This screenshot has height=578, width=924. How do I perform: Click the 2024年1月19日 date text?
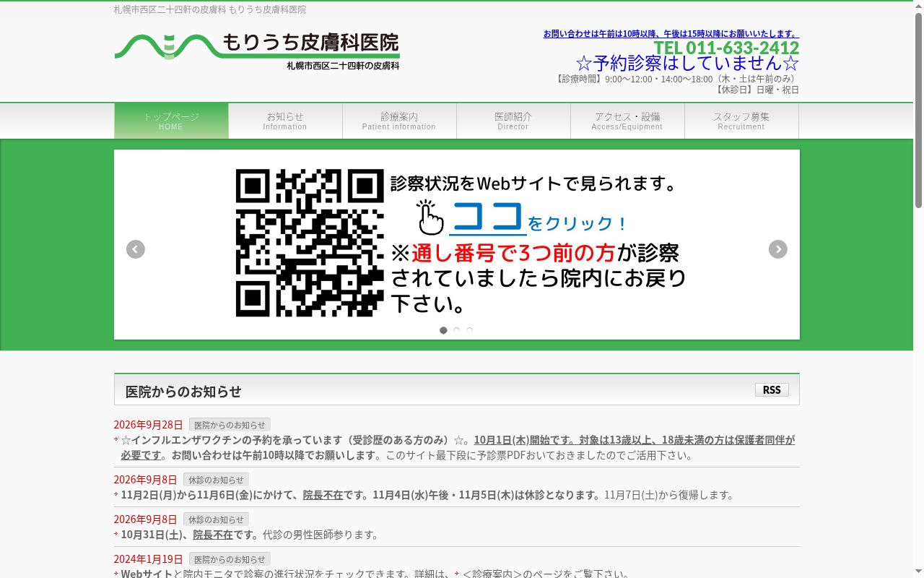pos(149,559)
